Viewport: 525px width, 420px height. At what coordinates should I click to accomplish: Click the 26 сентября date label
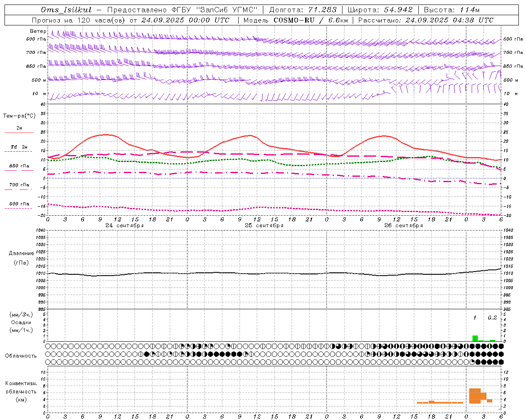pyautogui.click(x=404, y=226)
